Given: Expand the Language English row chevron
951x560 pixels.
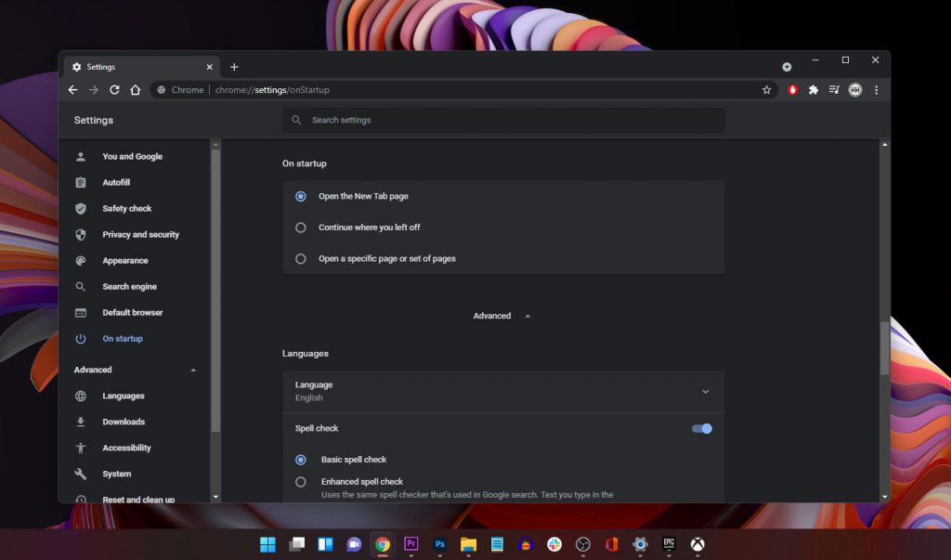Looking at the screenshot, I should point(706,392).
